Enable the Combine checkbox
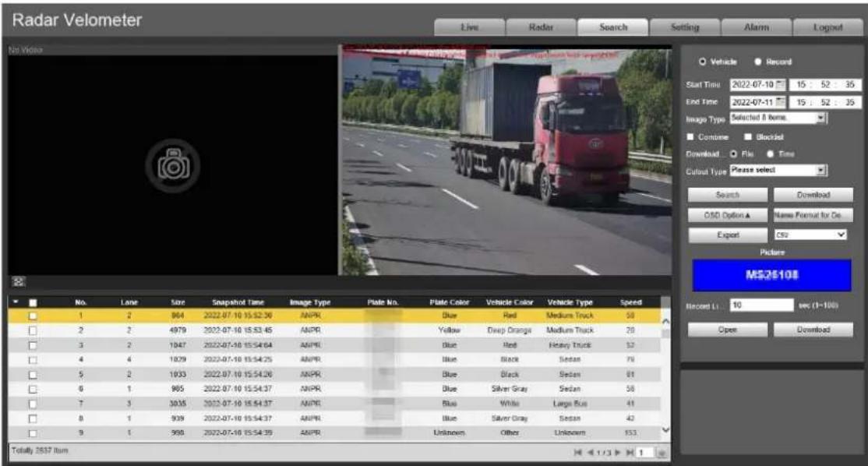This screenshot has width=868, height=466. (x=690, y=136)
